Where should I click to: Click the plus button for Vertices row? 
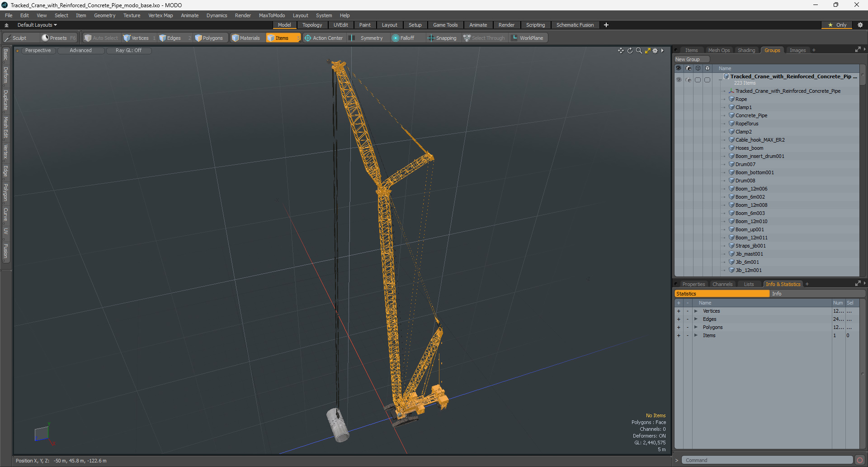pyautogui.click(x=679, y=311)
